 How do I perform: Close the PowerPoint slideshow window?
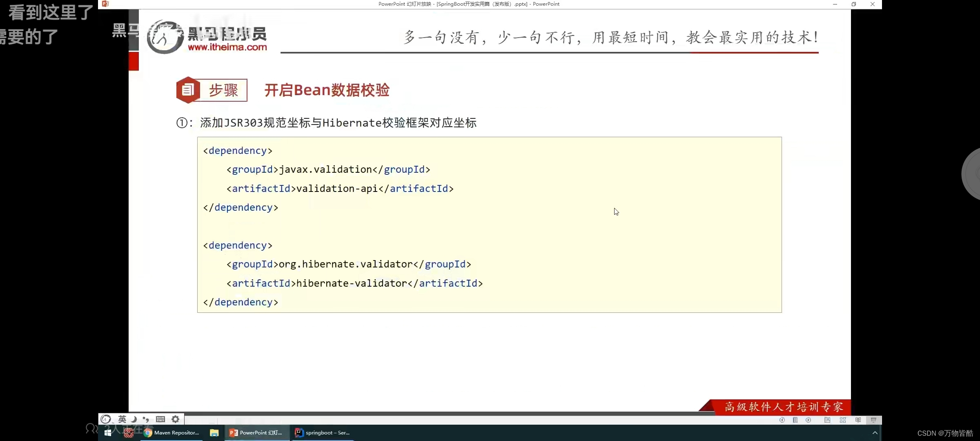(873, 4)
